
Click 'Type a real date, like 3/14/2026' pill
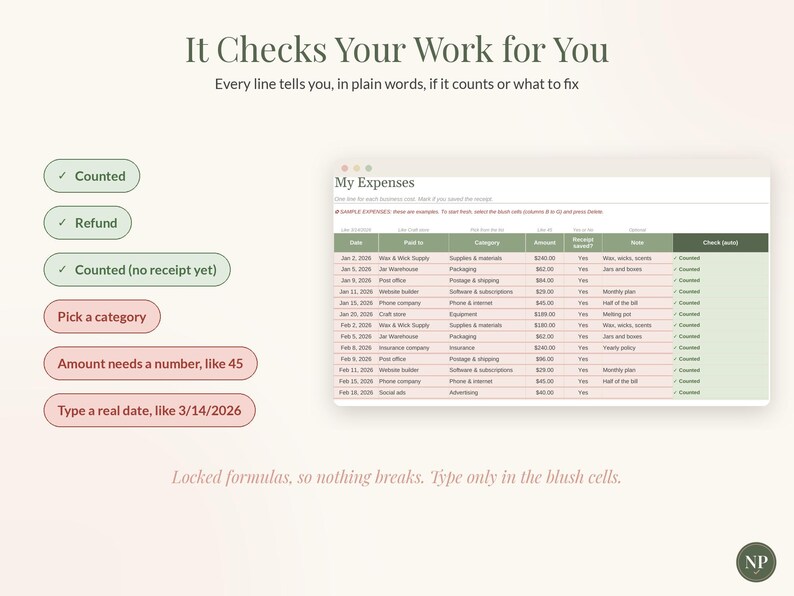click(149, 410)
